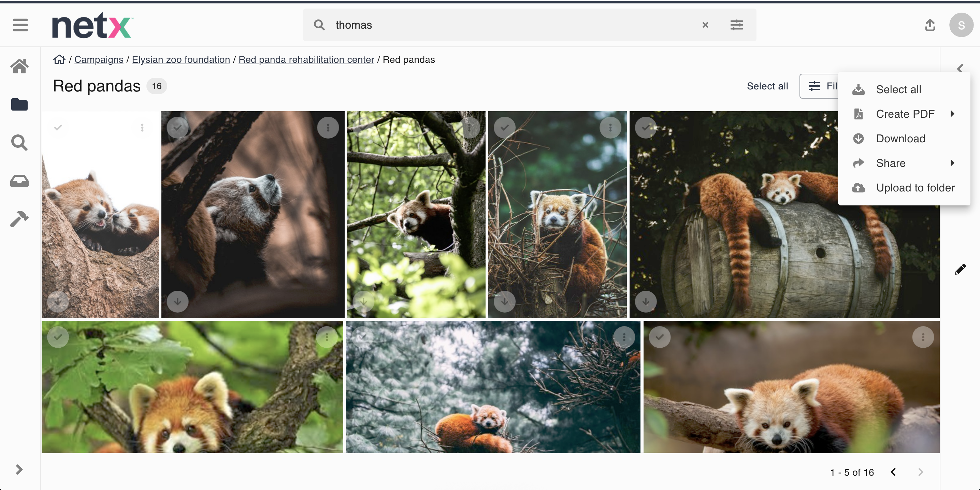Download the barrel red panda image
980x490 pixels.
pyautogui.click(x=646, y=302)
